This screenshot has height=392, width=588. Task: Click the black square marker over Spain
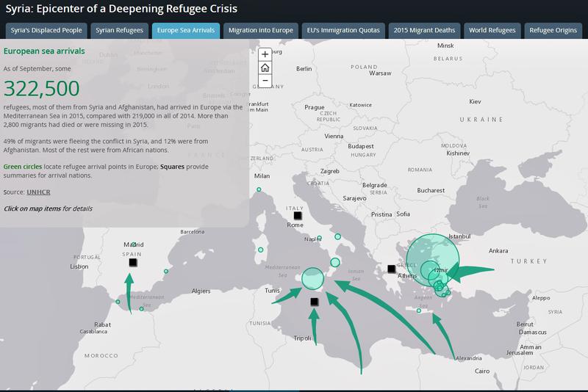[x=133, y=262]
